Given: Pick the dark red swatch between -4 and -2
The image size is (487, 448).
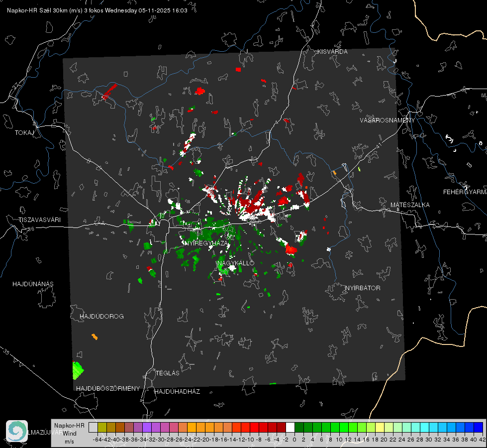Looking at the screenshot, I should 281,427.
